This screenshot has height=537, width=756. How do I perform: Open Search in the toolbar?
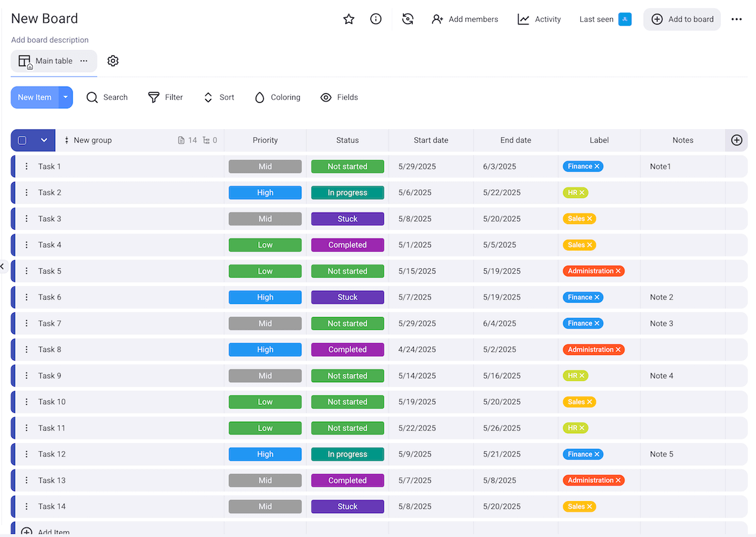point(107,97)
